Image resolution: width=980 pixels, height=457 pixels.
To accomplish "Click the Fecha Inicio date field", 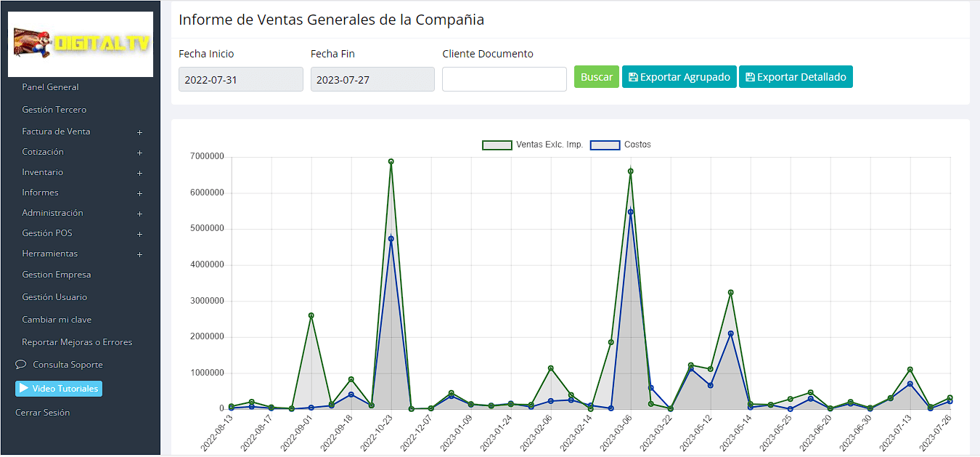I will point(240,79).
